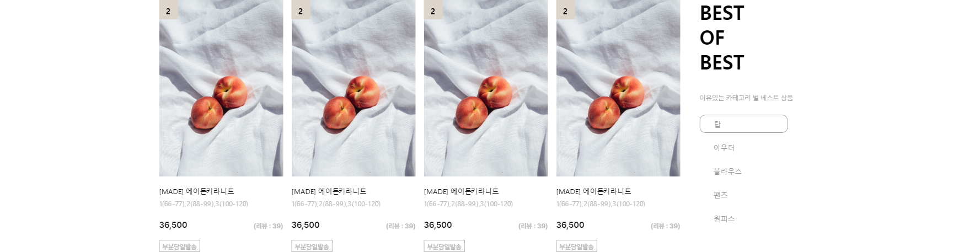The width and height of the screenshot is (980, 252).
Task: Switch to the 아우터 category
Action: 724,148
